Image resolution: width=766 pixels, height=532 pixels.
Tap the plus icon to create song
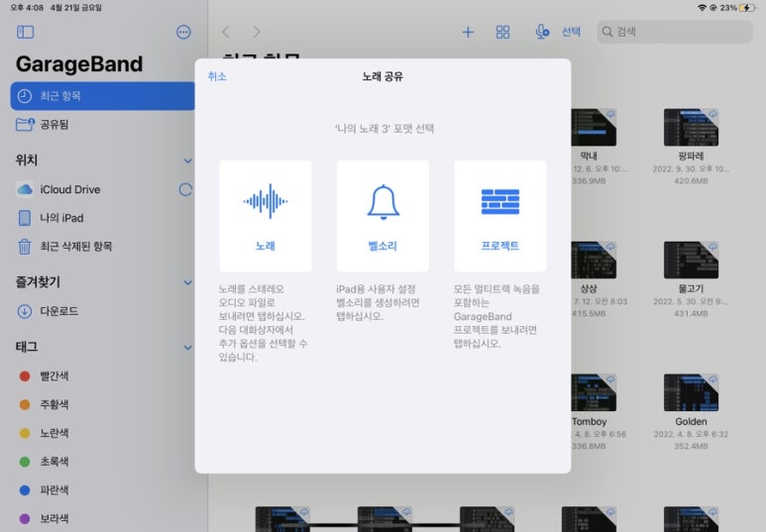pos(468,33)
